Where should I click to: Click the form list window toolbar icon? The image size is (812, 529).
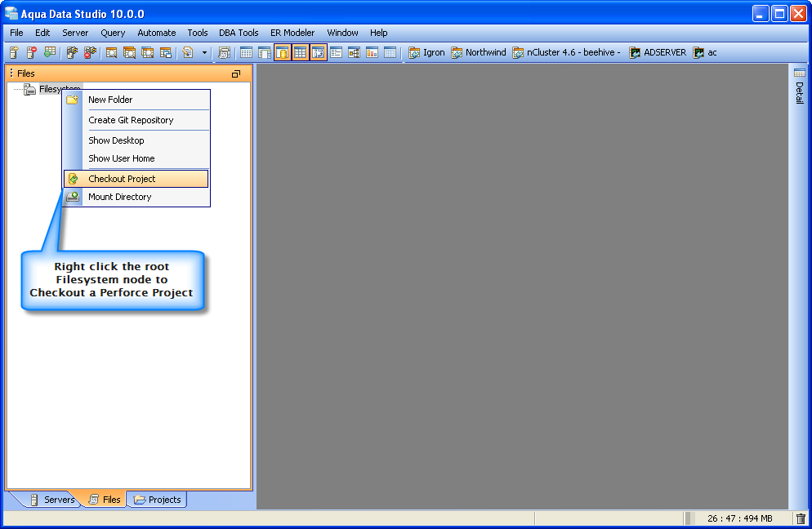(x=336, y=52)
